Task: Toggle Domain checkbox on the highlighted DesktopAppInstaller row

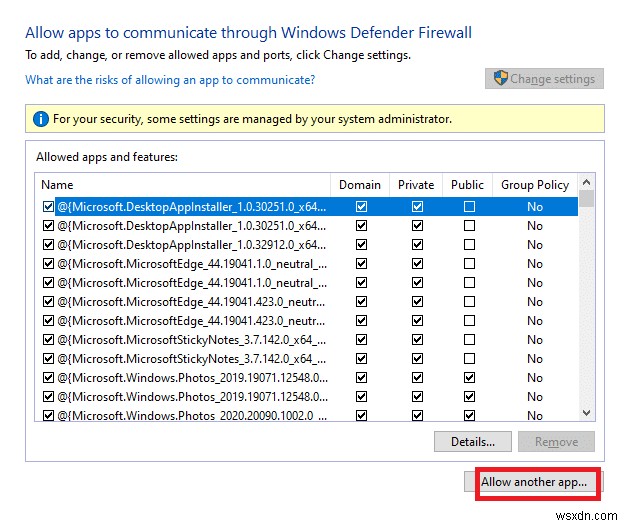Action: [x=361, y=207]
